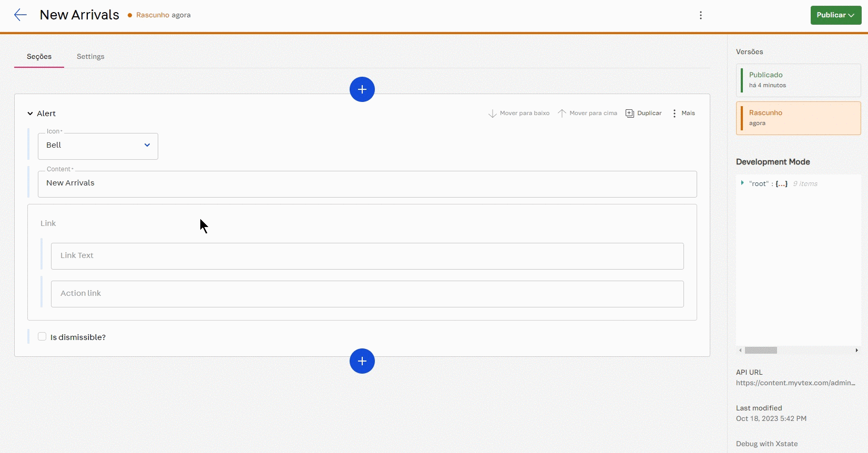
Task: Move the Alert section down
Action: [519, 114]
